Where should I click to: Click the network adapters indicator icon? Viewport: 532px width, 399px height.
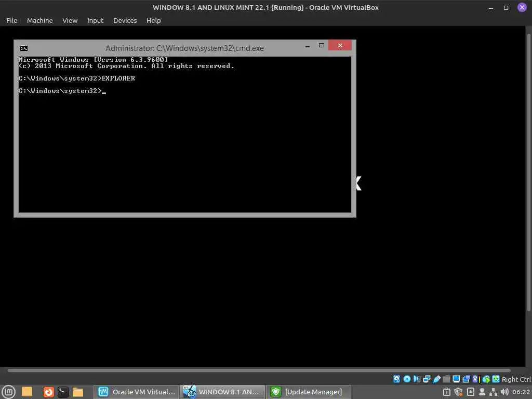click(x=427, y=379)
